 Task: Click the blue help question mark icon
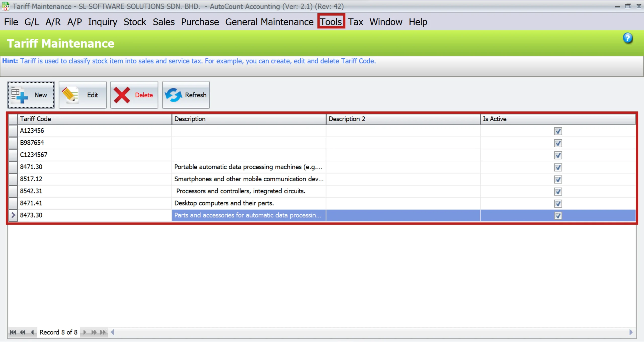628,38
